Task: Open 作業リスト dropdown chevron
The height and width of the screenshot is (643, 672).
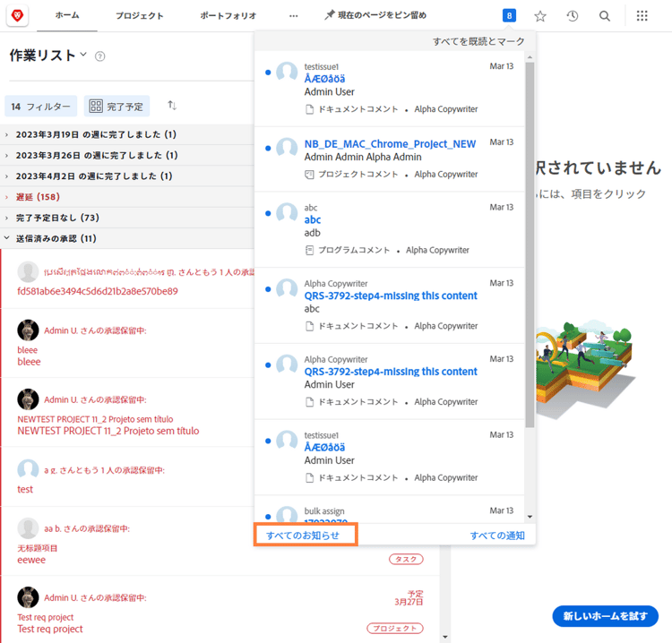Action: [83, 55]
